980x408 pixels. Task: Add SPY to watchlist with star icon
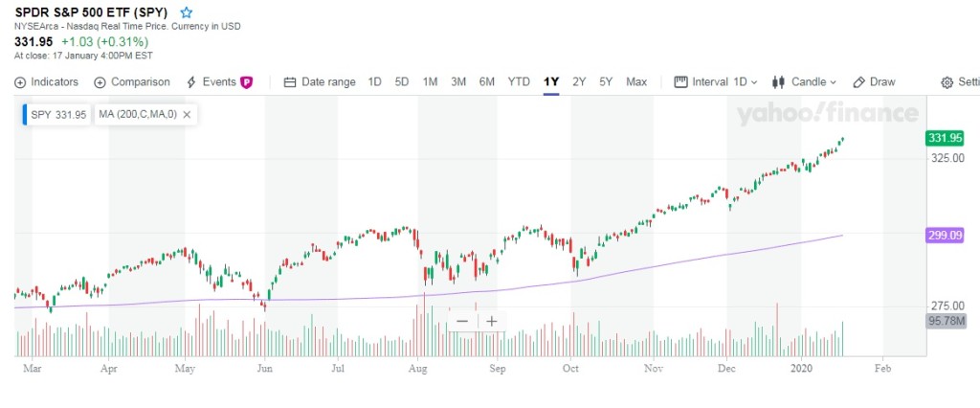click(x=187, y=12)
